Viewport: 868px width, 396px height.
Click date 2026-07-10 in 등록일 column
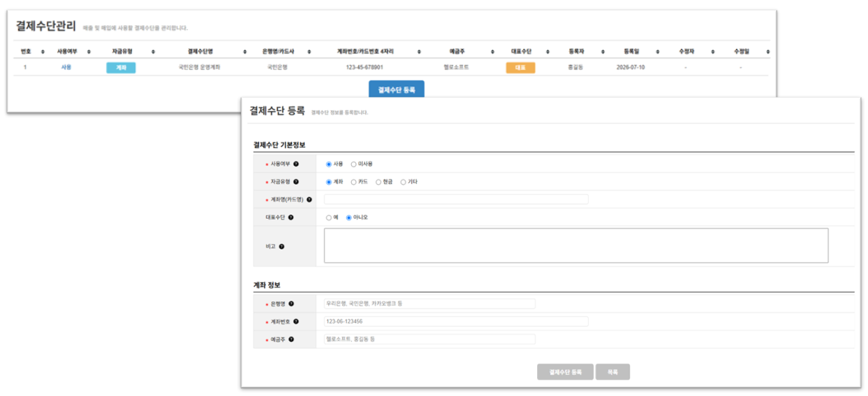[631, 68]
